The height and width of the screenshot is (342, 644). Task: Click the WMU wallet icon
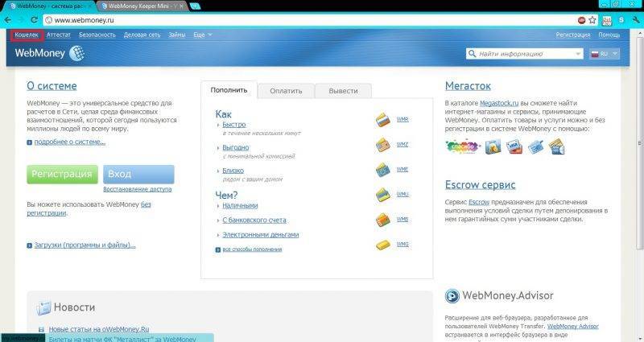[x=383, y=195]
